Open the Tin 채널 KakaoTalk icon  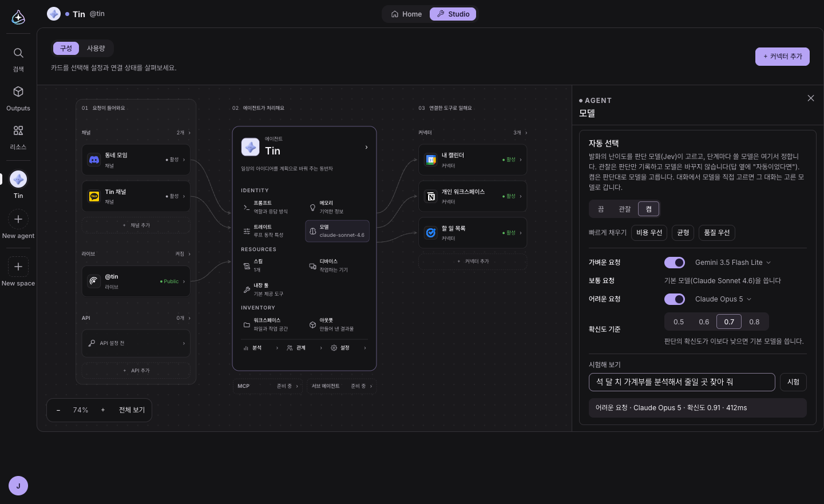pyautogui.click(x=94, y=196)
